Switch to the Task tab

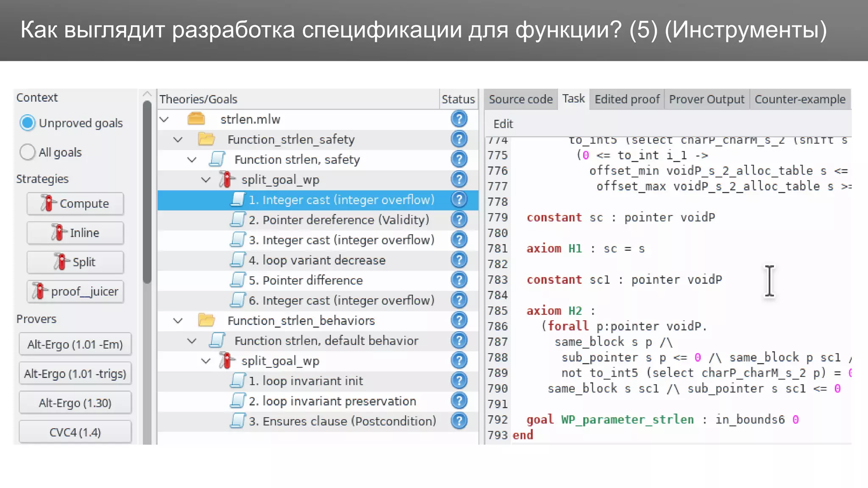click(573, 99)
